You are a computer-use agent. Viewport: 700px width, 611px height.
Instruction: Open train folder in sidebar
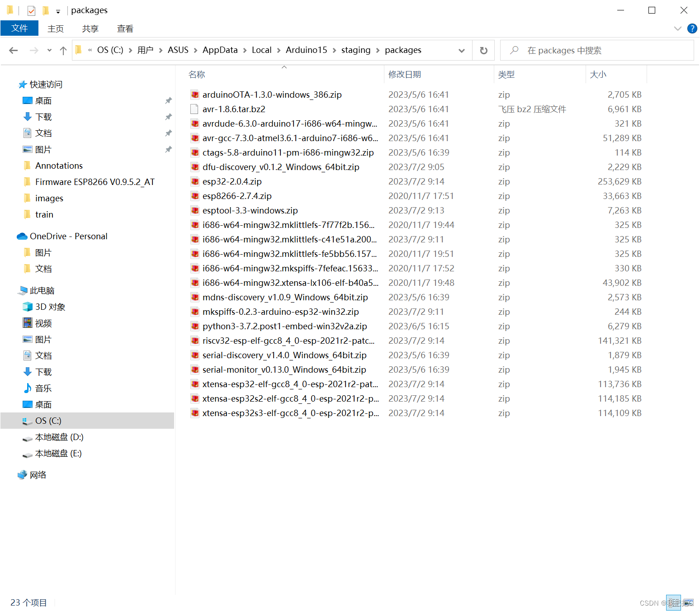(x=44, y=214)
